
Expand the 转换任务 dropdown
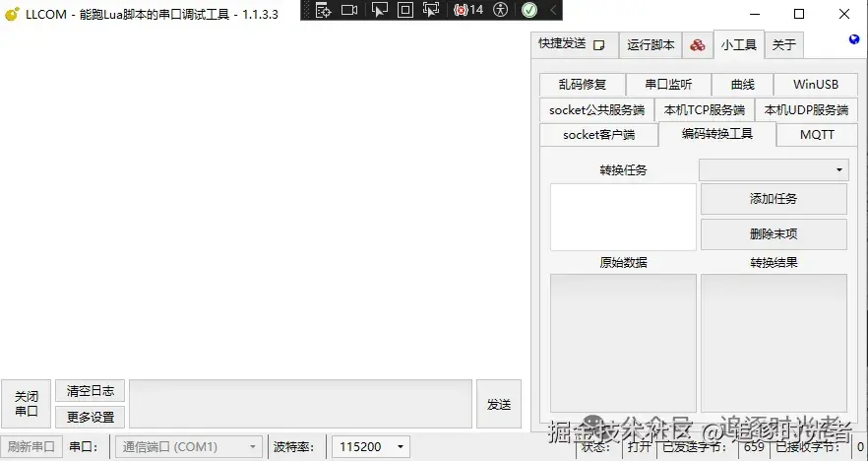tap(774, 169)
